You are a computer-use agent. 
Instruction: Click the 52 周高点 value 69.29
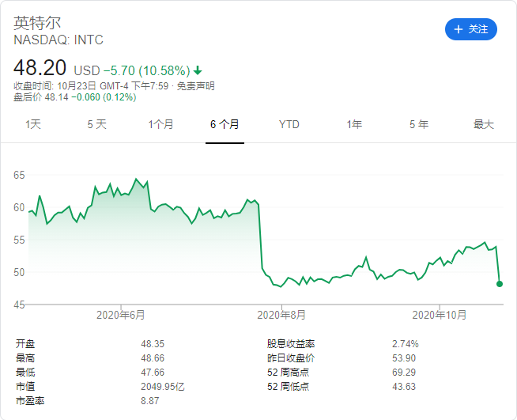point(404,373)
